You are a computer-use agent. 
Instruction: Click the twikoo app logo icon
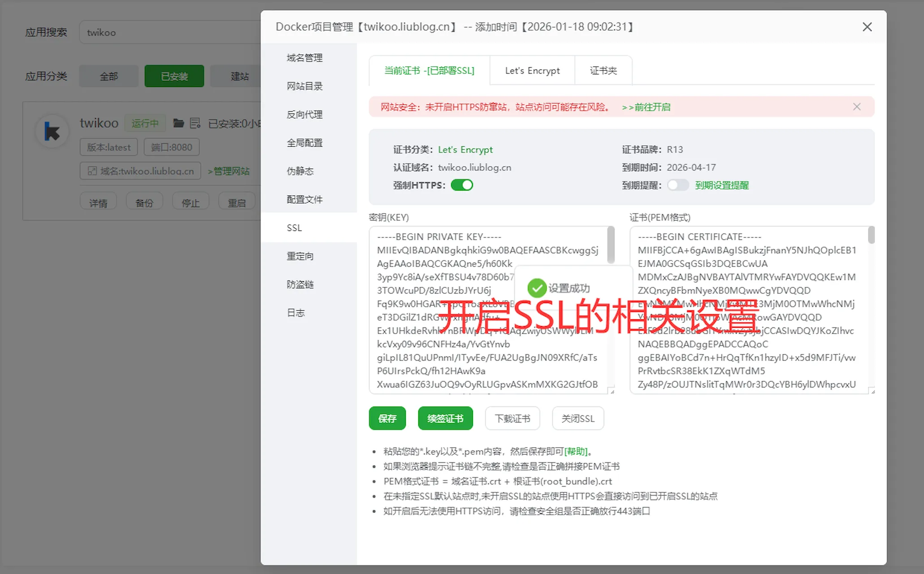(52, 131)
